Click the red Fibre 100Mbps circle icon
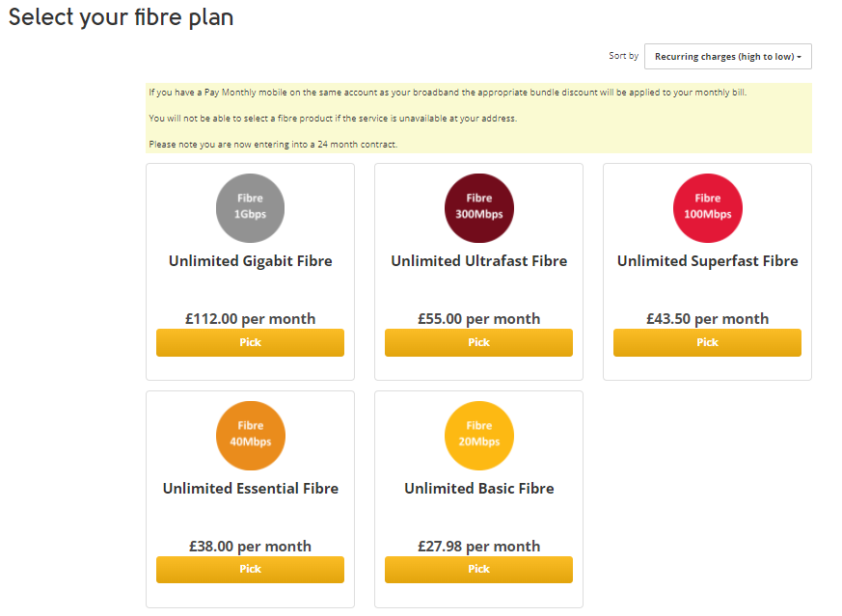Screen dimensions: 842x616 (707, 207)
